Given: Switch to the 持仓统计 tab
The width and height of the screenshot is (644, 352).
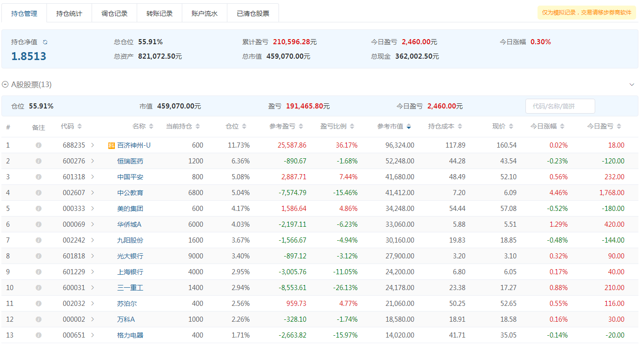Looking at the screenshot, I should tap(69, 14).
